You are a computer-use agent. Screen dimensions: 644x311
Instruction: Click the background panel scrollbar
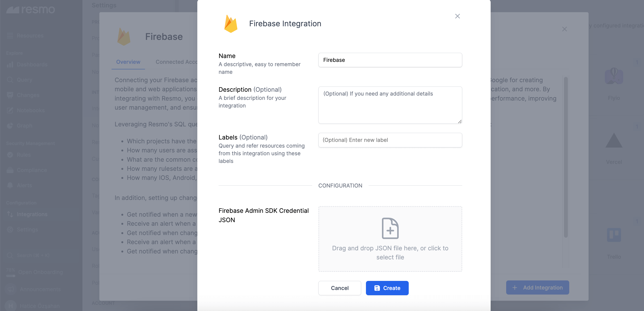(x=566, y=157)
